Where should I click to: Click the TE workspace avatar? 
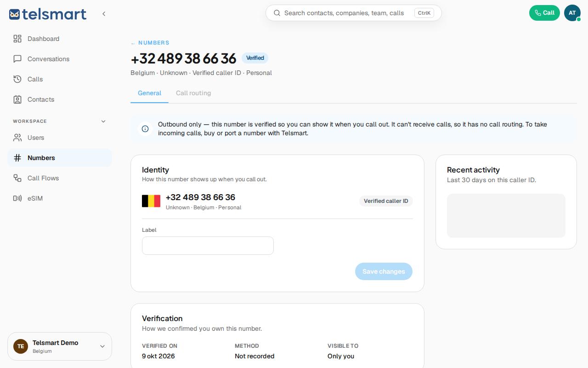point(21,346)
